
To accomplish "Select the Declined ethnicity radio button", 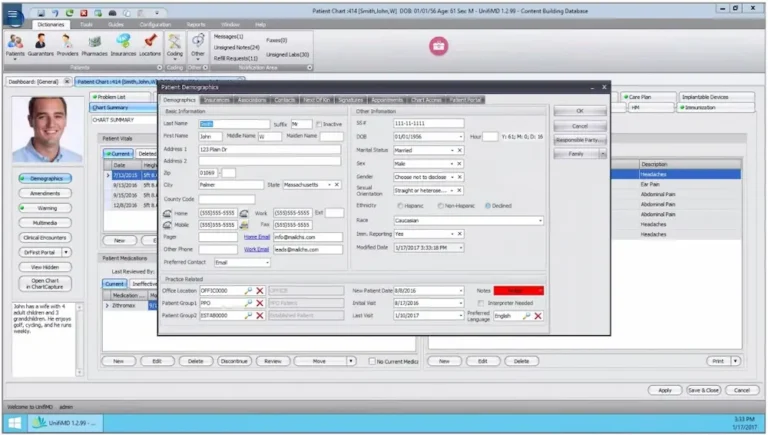I will tap(488, 206).
